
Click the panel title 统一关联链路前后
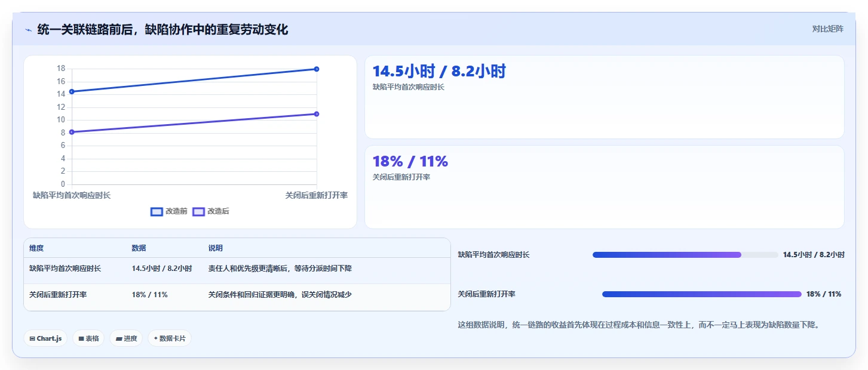pyautogui.click(x=162, y=30)
